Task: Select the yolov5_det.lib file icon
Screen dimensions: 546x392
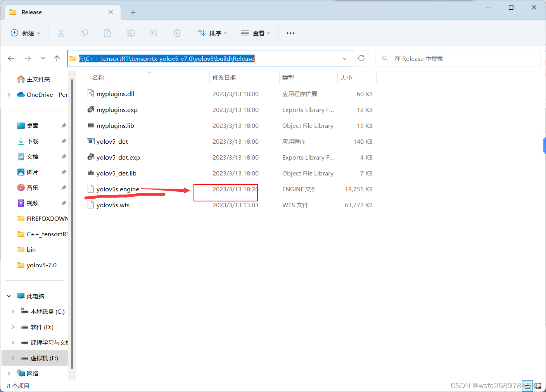Action: pyautogui.click(x=91, y=173)
